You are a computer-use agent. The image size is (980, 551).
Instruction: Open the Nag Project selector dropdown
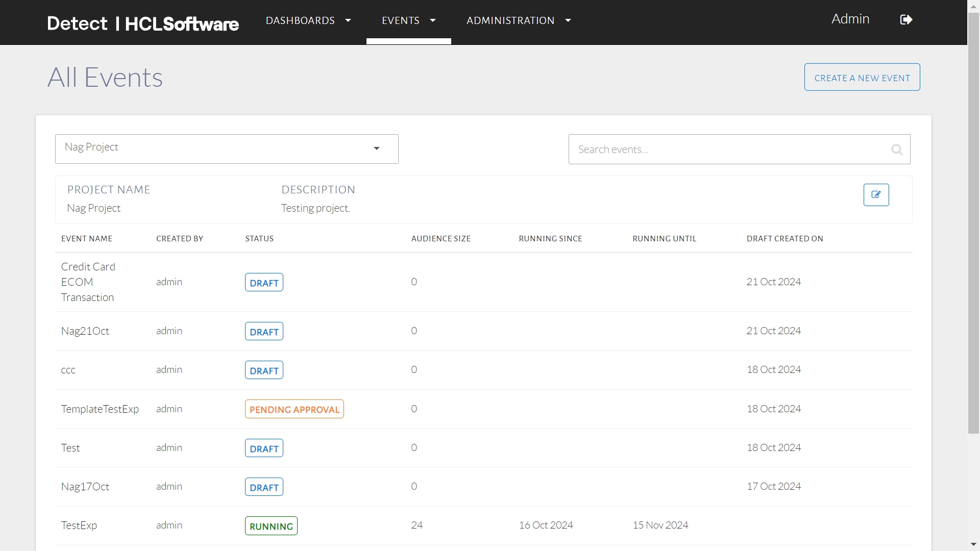[227, 149]
